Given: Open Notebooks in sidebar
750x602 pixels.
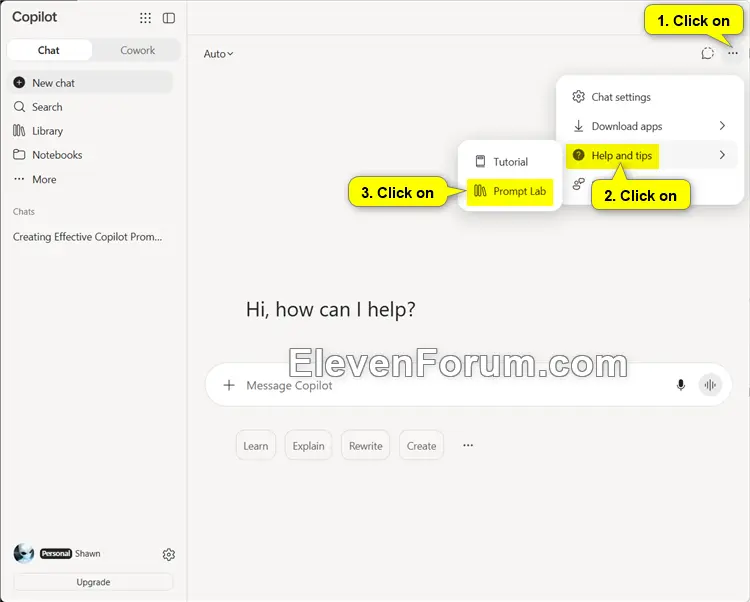Looking at the screenshot, I should point(91,154).
